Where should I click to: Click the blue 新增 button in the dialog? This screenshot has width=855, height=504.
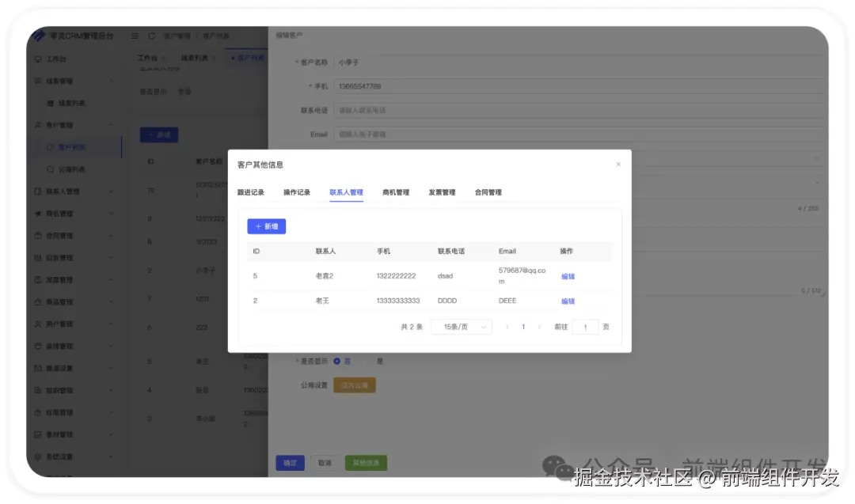(267, 226)
